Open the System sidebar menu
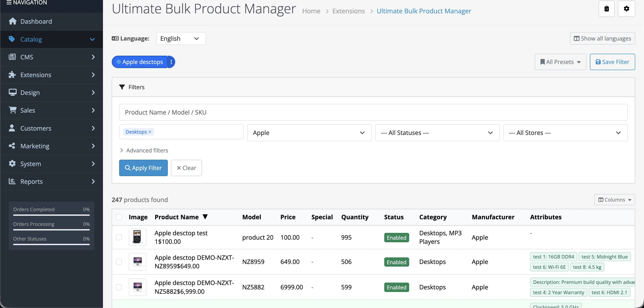This screenshot has width=644, height=308. click(51, 163)
